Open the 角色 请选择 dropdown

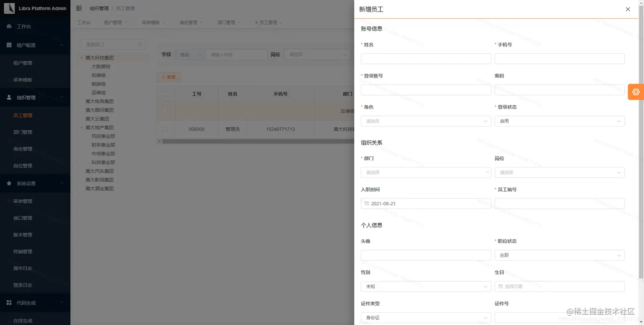[x=425, y=121]
